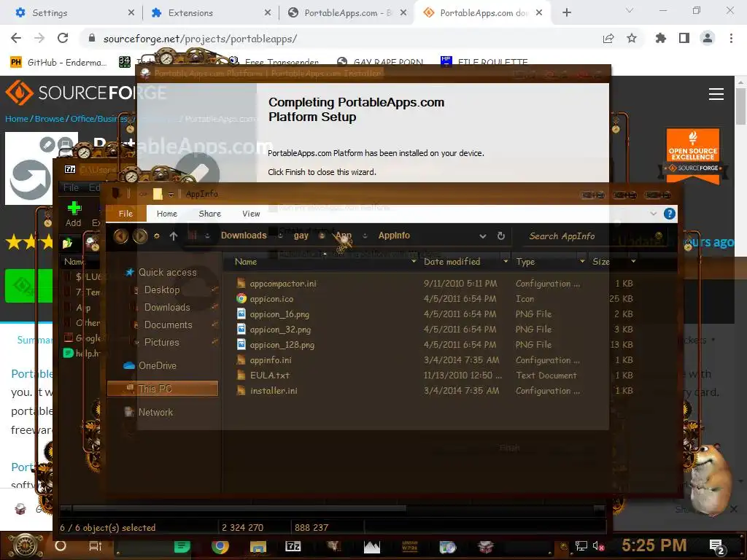Open File Explorer from taskbar

point(258,547)
